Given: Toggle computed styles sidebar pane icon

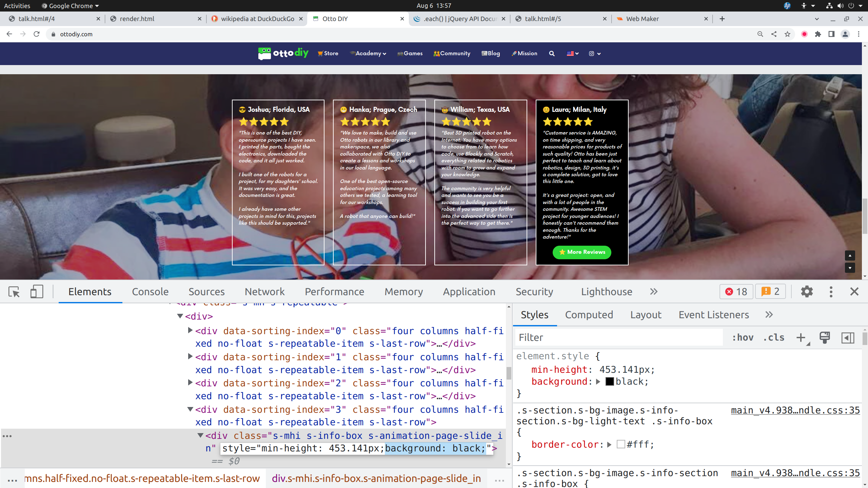Looking at the screenshot, I should tap(848, 338).
